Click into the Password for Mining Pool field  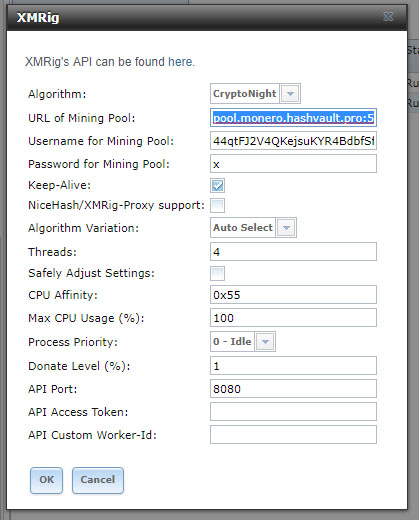pos(293,164)
